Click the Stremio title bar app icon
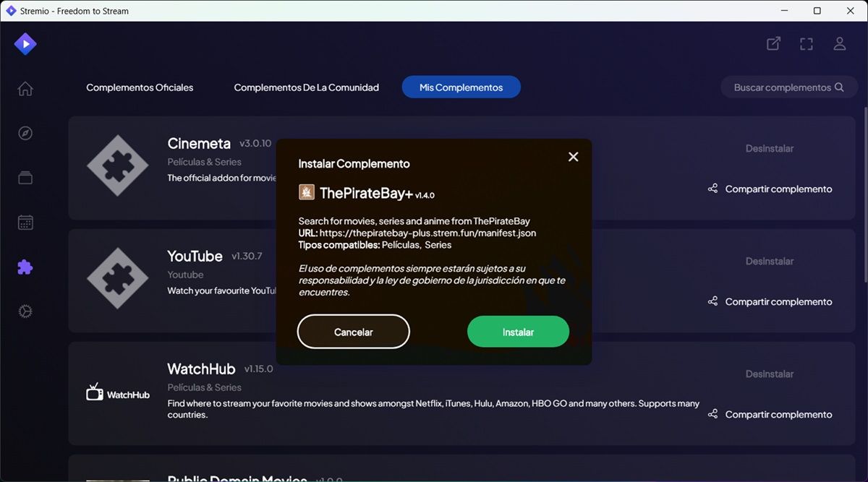 point(11,11)
